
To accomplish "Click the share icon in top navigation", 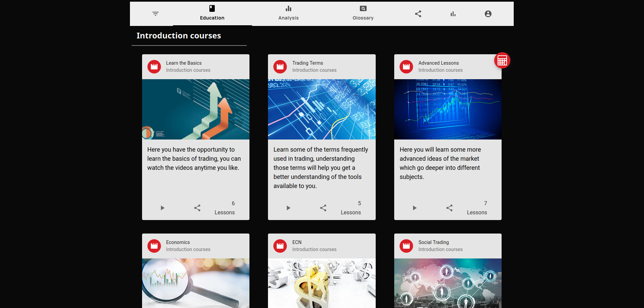I will coord(418,14).
